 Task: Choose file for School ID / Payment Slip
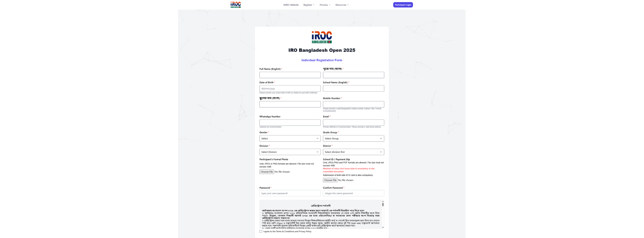point(330,180)
